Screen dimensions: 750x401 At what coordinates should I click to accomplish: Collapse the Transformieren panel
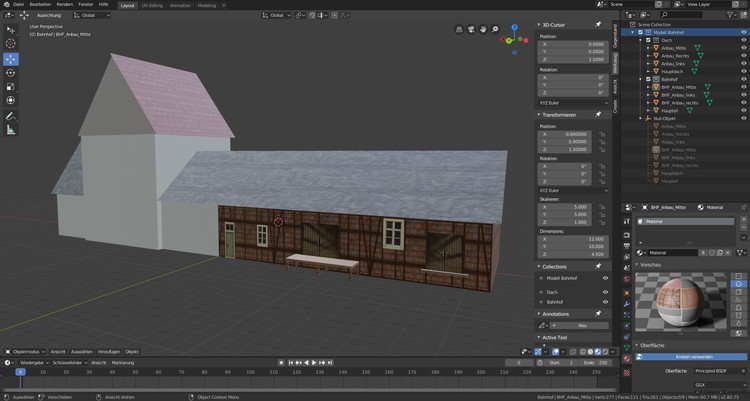tap(540, 114)
